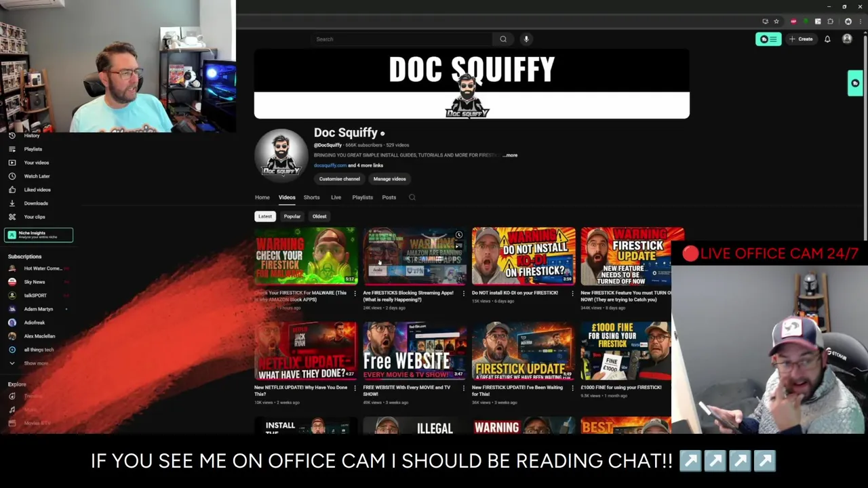Click Manage videos button
The height and width of the screenshot is (488, 868).
pos(389,179)
